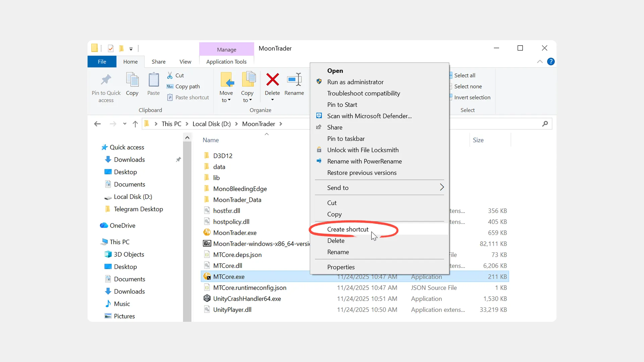Select Run as administrator menu entry
This screenshot has width=644, height=362.
[355, 82]
